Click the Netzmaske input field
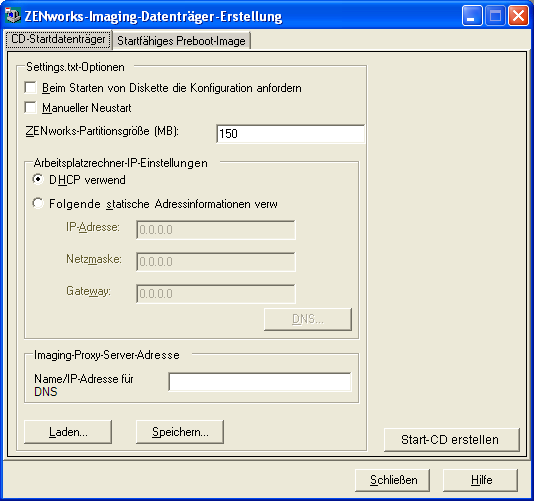 coord(216,262)
